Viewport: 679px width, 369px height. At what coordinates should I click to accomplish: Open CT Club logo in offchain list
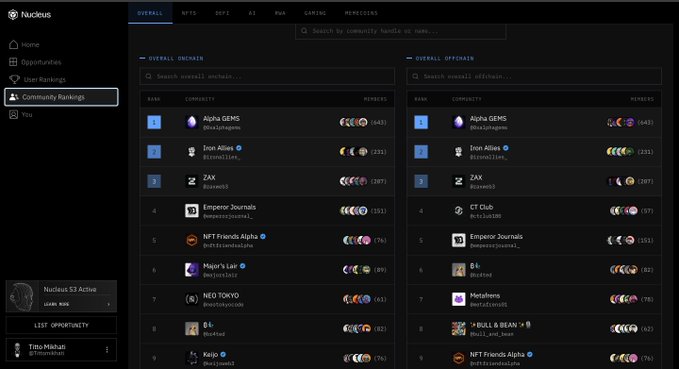[458, 210]
